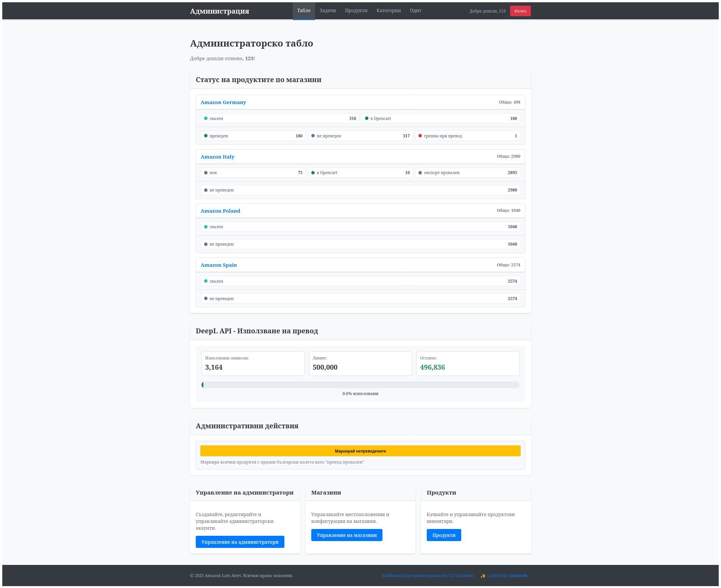Select the "в Opencart" status dot for Amazon Italy
The height and width of the screenshot is (588, 721).
[313, 173]
